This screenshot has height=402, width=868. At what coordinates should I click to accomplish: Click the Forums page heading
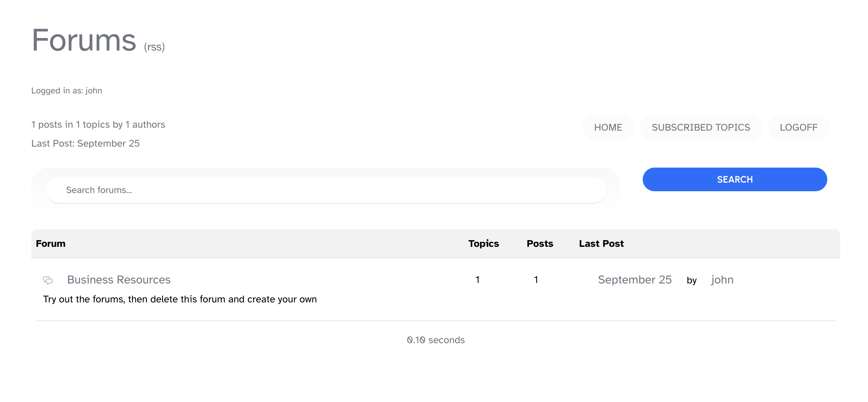pyautogui.click(x=84, y=40)
